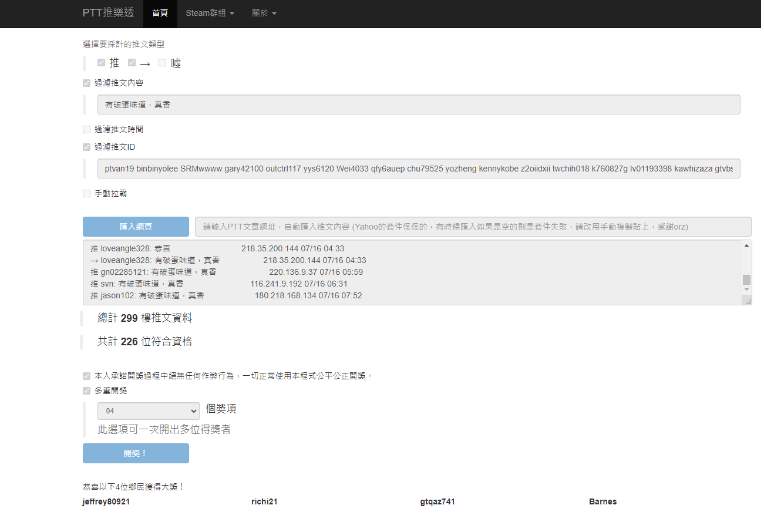The image size is (764, 532).
Task: Toggle the fair-draw promise checkbox 本人承諾
Action: pyautogui.click(x=87, y=376)
